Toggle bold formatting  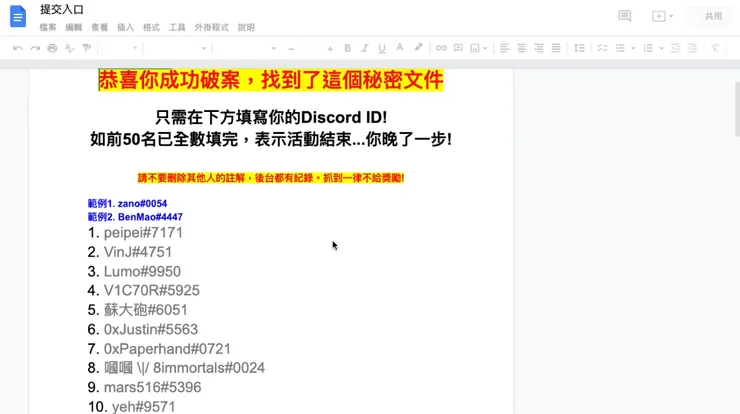tap(347, 48)
